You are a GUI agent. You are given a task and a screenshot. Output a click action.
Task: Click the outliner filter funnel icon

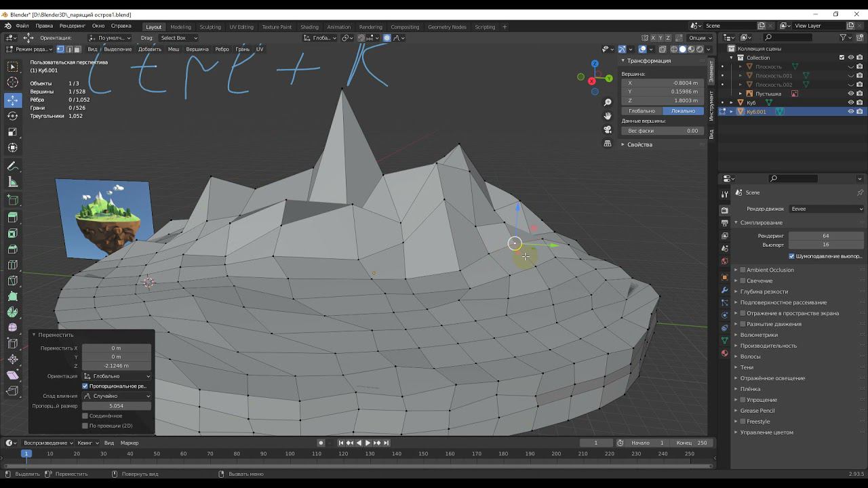coord(843,37)
